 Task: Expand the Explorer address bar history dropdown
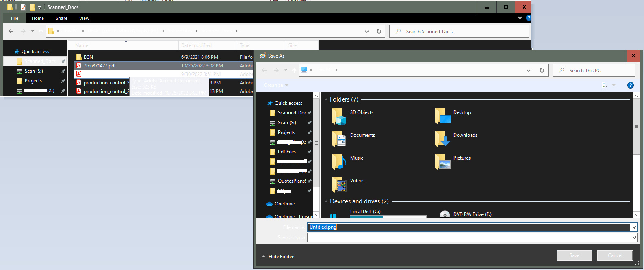pyautogui.click(x=367, y=31)
